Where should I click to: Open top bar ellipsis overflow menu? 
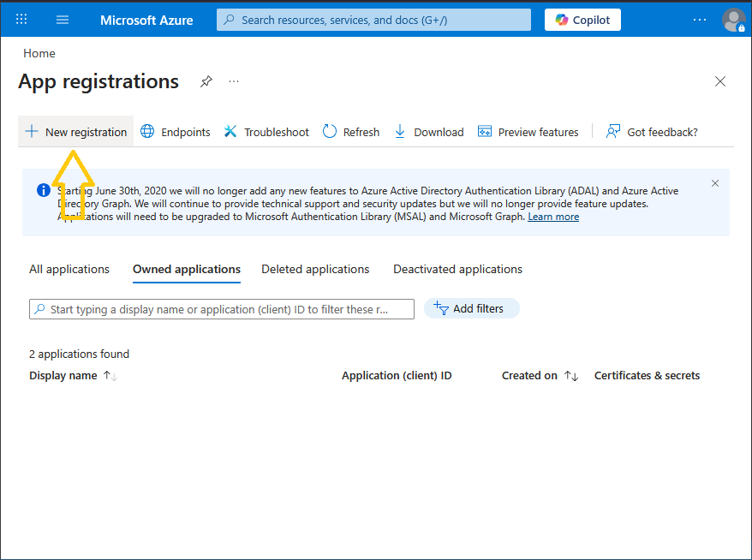(700, 20)
